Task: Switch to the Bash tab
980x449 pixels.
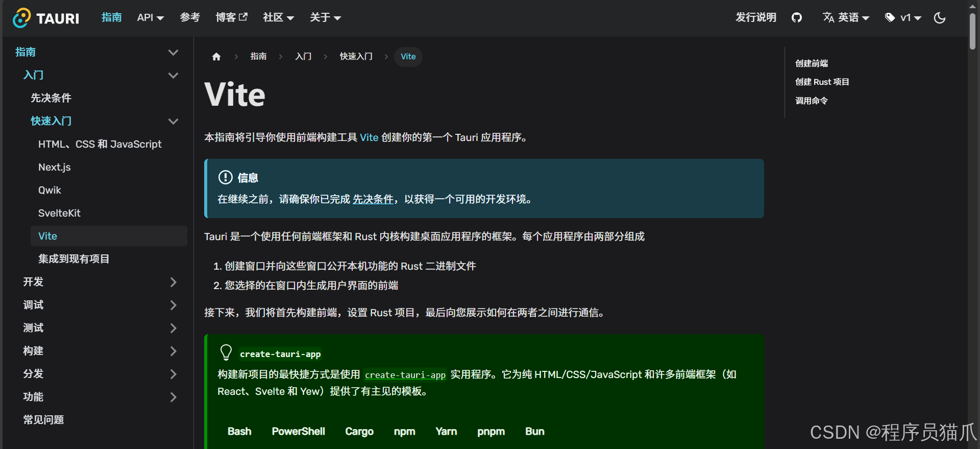Action: pos(239,432)
